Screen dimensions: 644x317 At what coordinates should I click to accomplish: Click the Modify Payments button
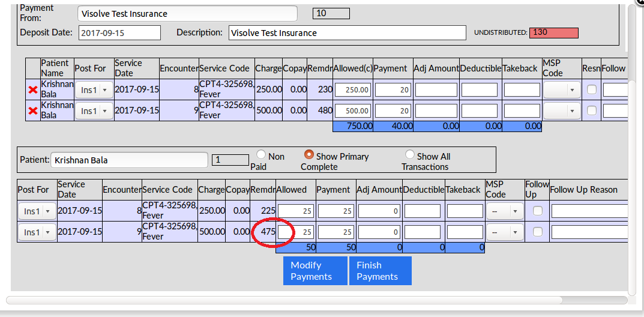(315, 271)
